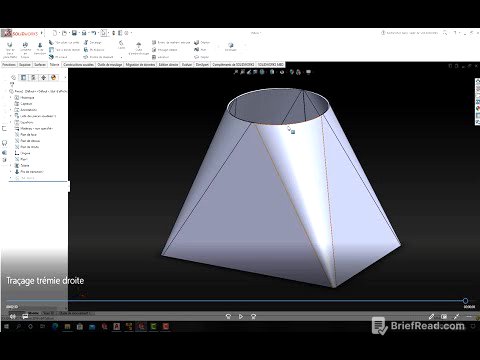This screenshot has height=360, width=480.
Task: Click the Open file icon
Action: pyautogui.click(x=65, y=33)
